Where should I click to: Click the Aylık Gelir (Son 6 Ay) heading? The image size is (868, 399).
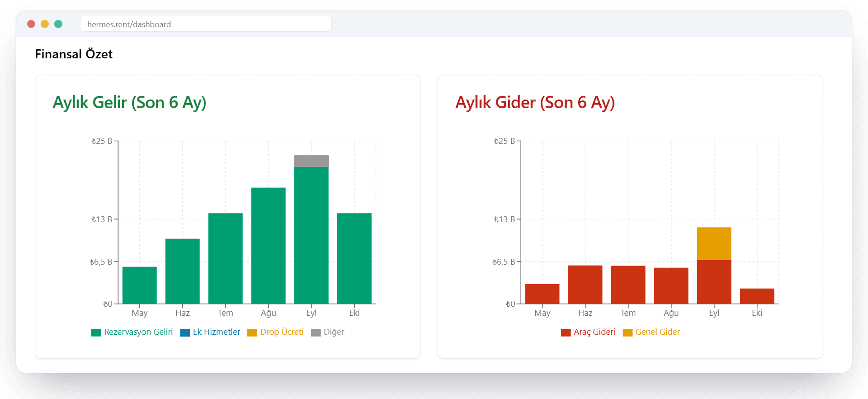(x=129, y=103)
